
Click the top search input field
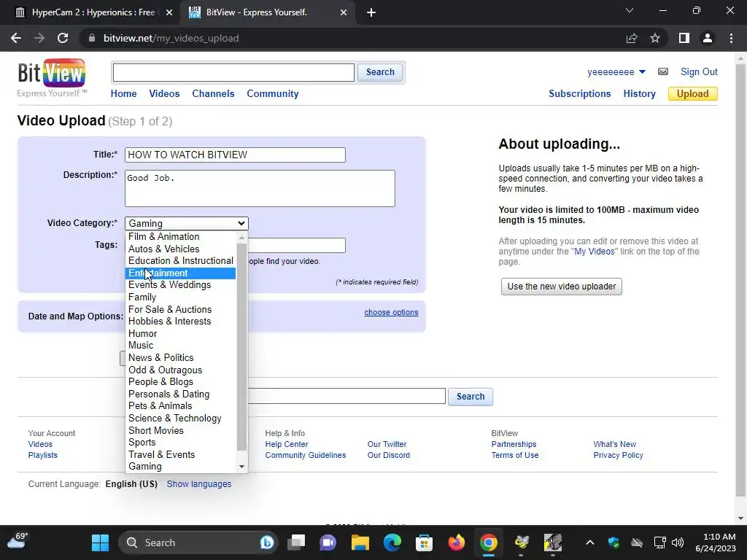coord(233,73)
